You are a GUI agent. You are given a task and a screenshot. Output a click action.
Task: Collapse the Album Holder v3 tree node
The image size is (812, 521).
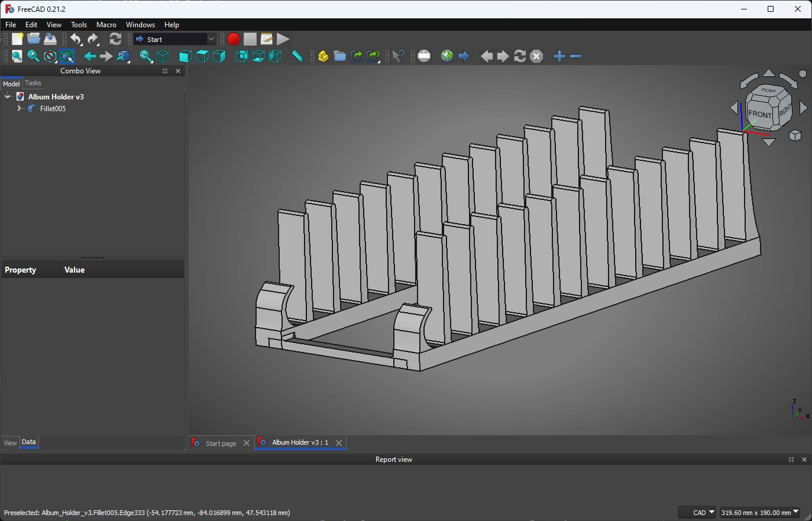8,96
